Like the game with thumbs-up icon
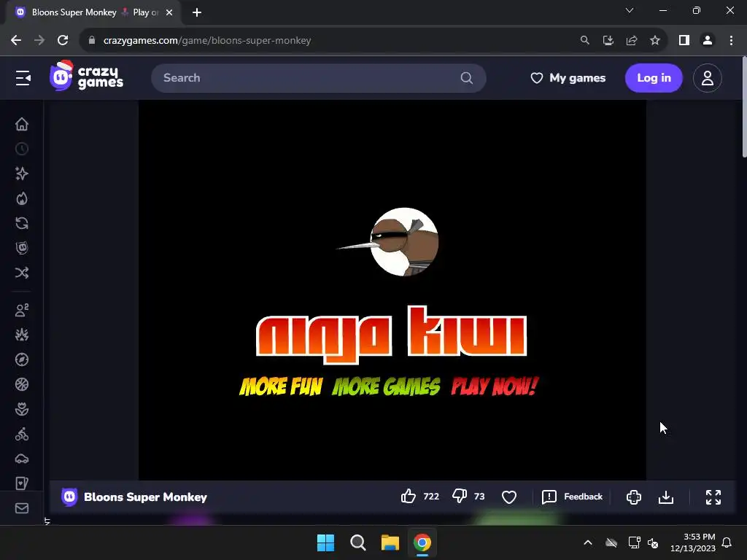747x560 pixels. [409, 497]
